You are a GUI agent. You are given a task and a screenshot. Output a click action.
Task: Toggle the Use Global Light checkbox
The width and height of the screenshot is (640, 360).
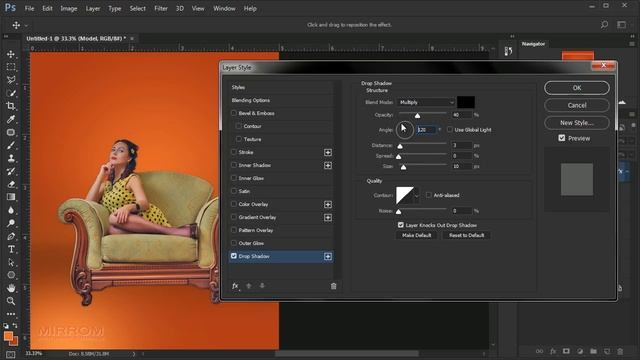click(x=450, y=129)
